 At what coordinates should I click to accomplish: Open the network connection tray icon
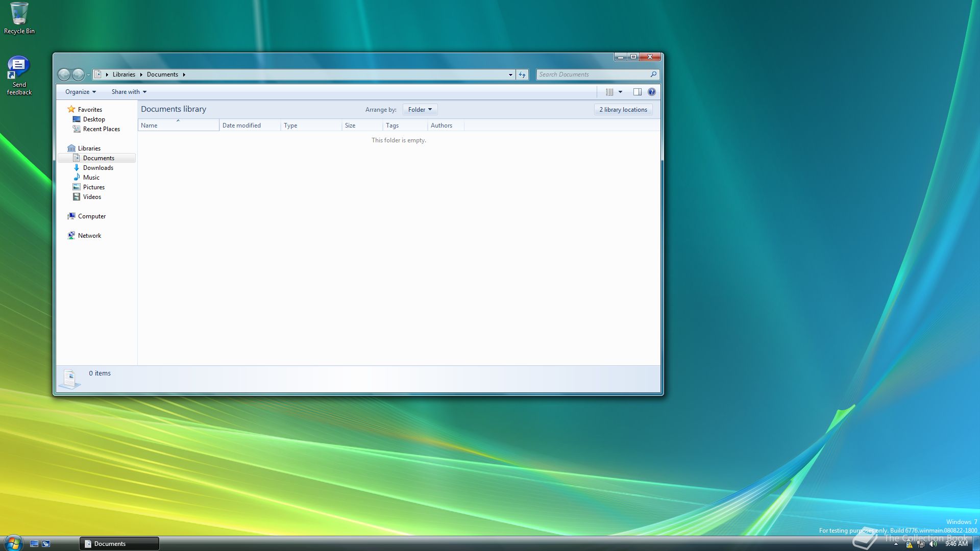(921, 544)
